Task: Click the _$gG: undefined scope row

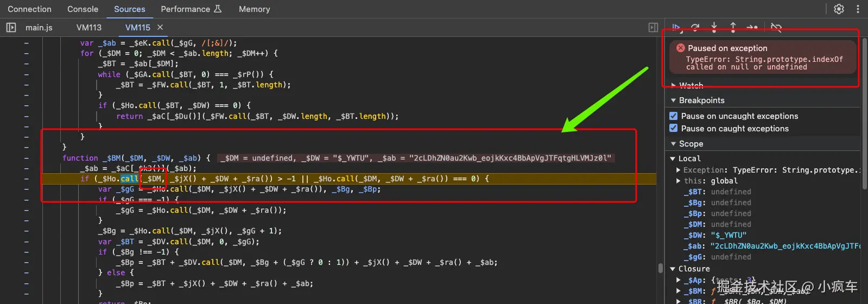Action: 718,257
